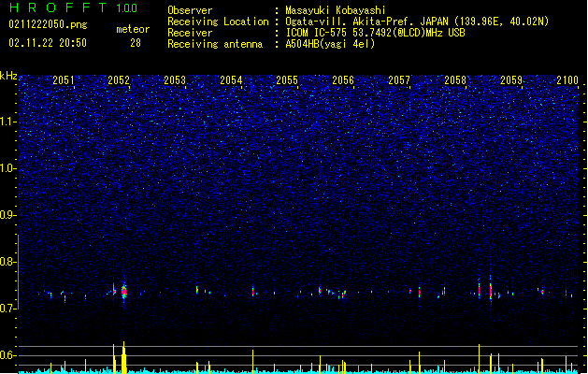
Task: Click the strongest meteor echo just after 2052
Action: click(x=124, y=292)
